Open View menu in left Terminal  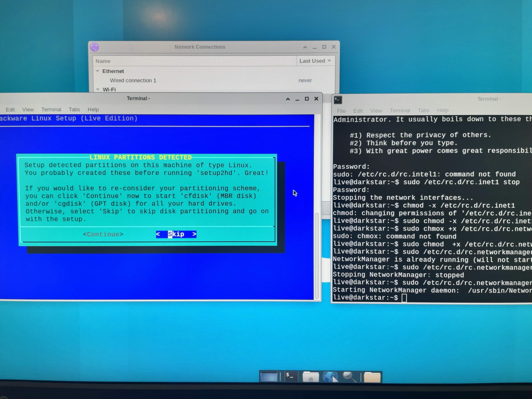(28, 110)
